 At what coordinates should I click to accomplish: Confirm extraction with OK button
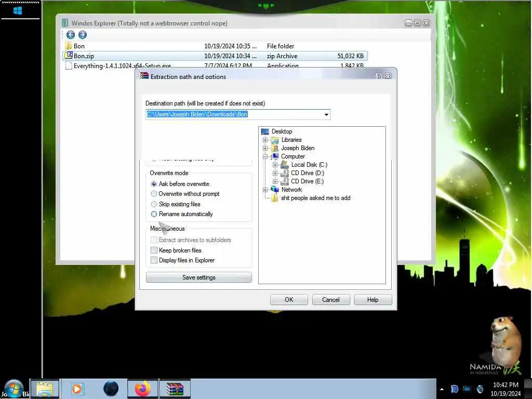(x=289, y=300)
